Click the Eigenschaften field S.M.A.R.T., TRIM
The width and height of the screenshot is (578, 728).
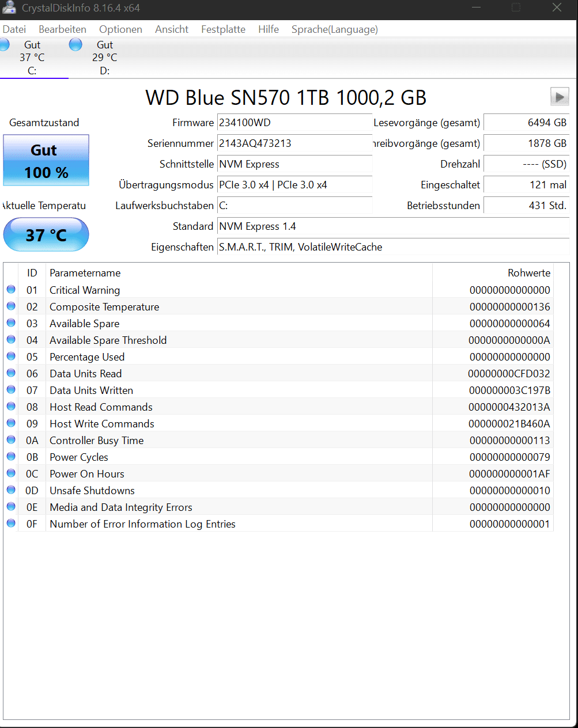pyautogui.click(x=393, y=247)
